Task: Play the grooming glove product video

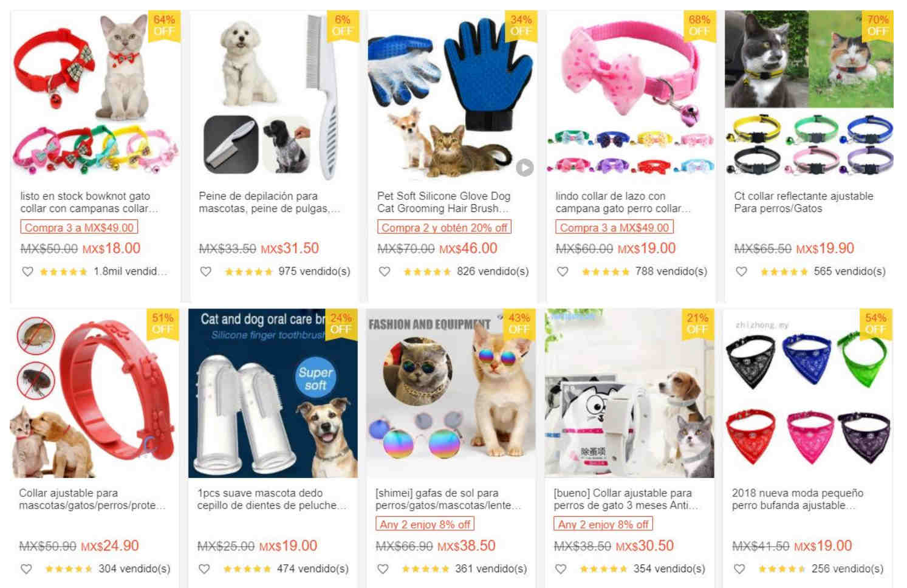Action: pos(525,167)
